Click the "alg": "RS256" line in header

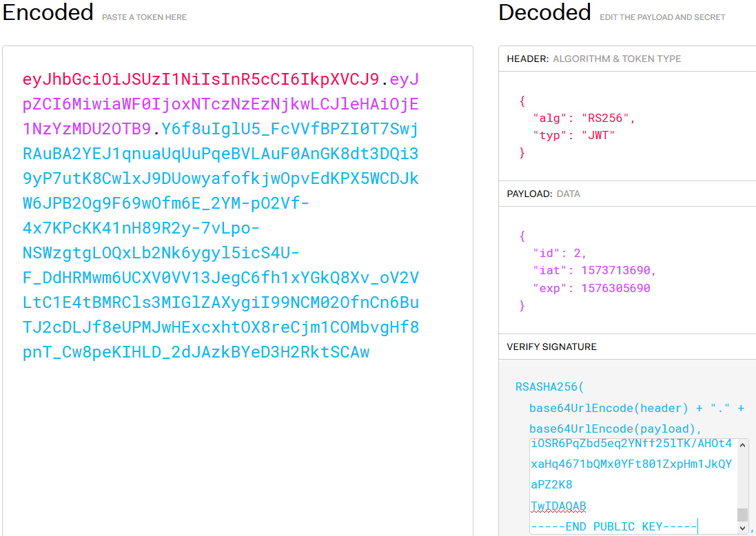click(x=584, y=118)
